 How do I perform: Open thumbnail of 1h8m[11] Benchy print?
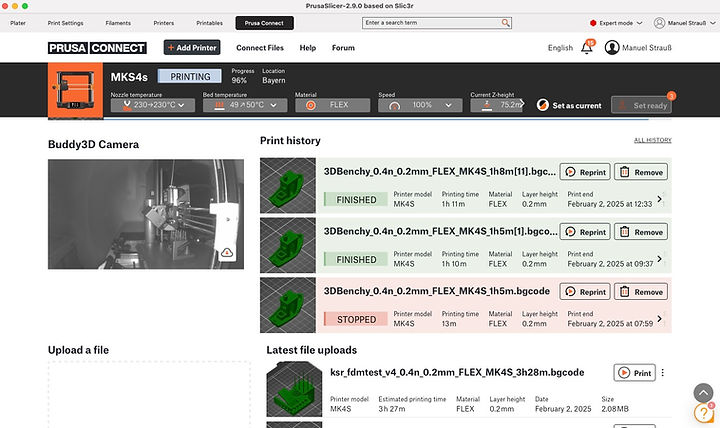coord(288,186)
